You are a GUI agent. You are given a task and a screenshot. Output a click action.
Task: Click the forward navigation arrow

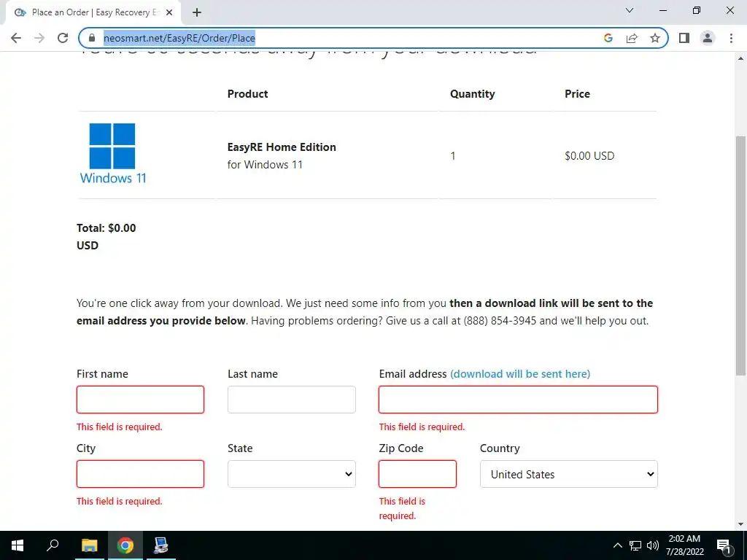(x=39, y=38)
